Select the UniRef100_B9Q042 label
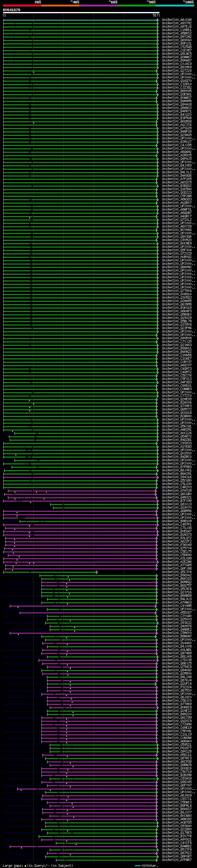The image size is (197, 868). (177, 575)
